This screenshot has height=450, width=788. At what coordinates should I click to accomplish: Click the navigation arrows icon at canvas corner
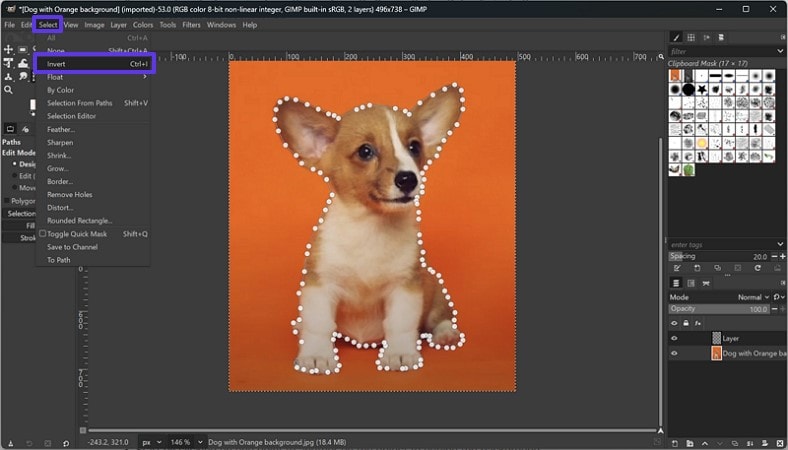tap(661, 431)
